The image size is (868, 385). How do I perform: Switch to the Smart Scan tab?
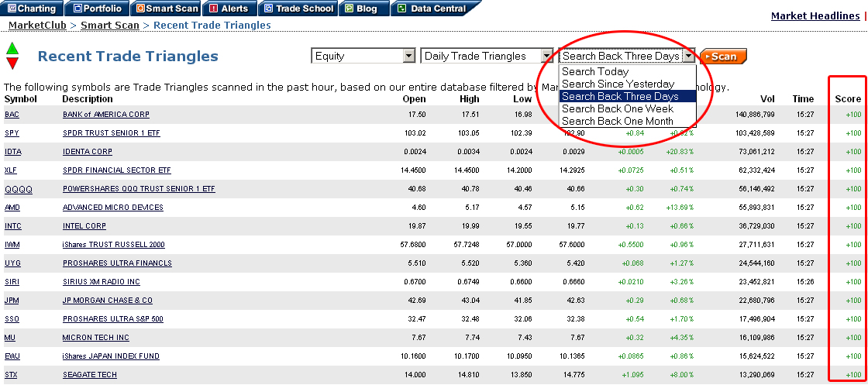point(167,9)
